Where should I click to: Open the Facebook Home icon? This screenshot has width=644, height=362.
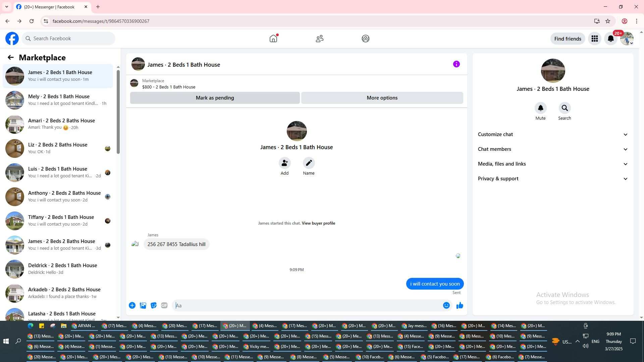[x=273, y=39]
